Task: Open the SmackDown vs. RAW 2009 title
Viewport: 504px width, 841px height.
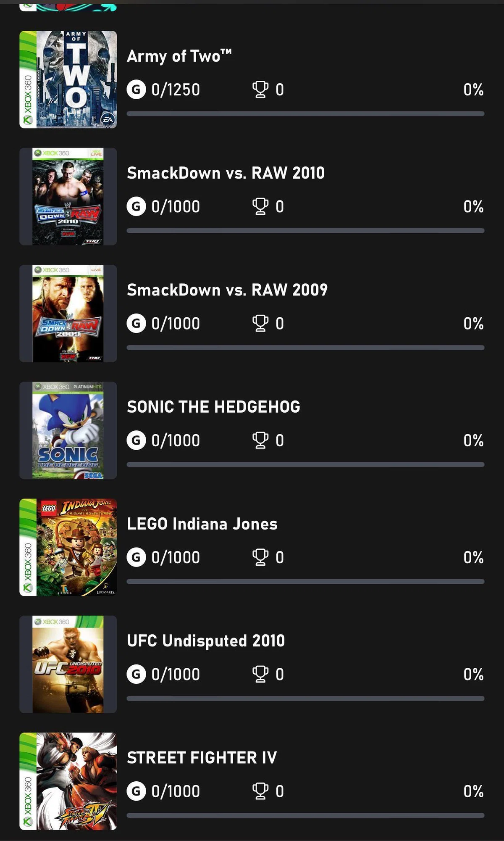Action: (x=227, y=290)
